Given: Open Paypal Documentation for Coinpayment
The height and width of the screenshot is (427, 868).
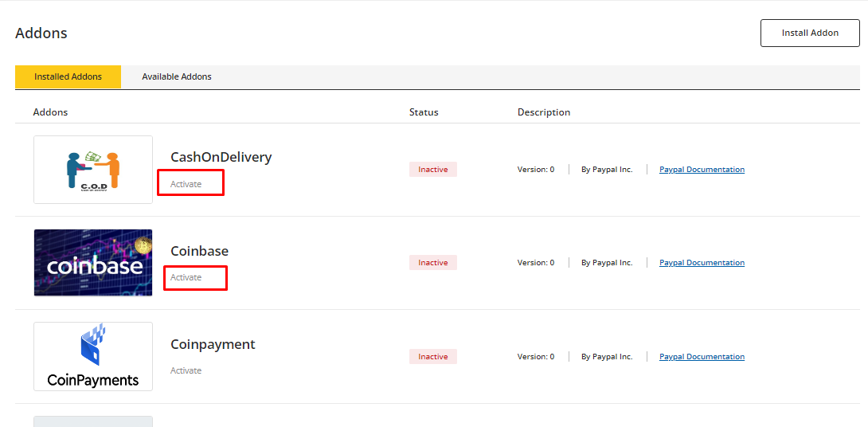Looking at the screenshot, I should click(x=702, y=357).
